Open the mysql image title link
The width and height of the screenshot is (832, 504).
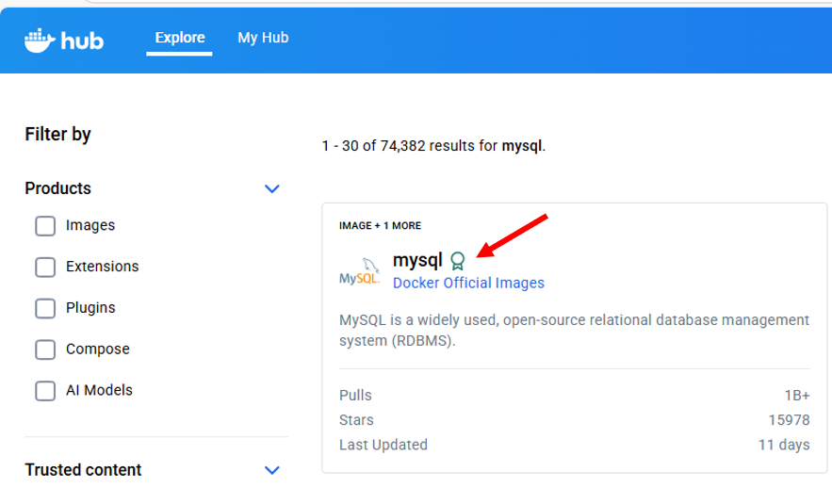pos(417,261)
